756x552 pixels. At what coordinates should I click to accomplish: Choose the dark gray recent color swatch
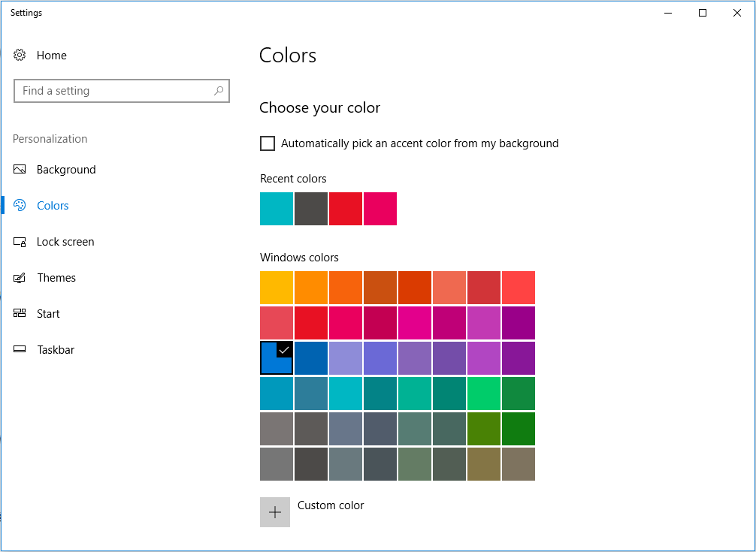[x=311, y=209]
